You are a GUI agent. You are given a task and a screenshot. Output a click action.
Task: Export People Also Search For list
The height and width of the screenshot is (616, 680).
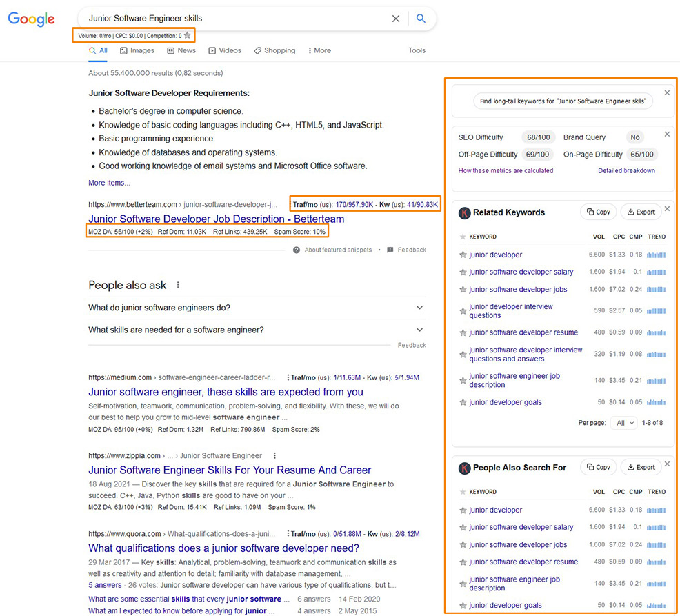[x=641, y=467]
